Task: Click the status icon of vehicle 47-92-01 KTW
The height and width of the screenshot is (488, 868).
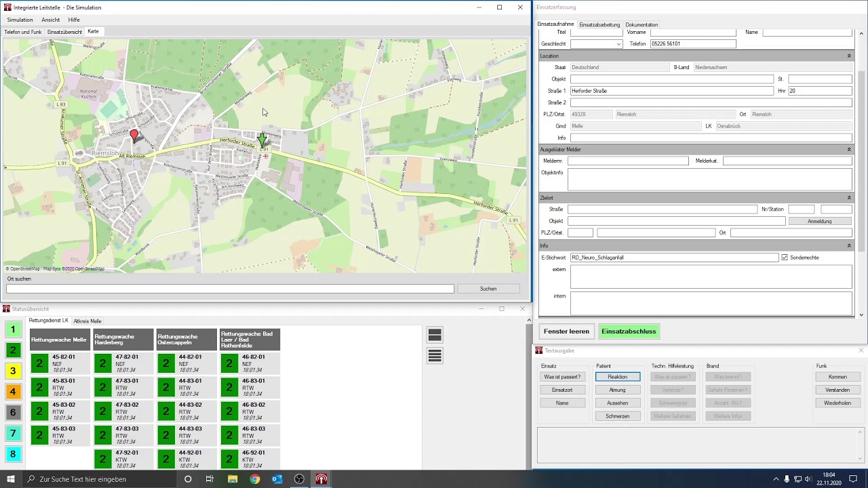Action: pyautogui.click(x=102, y=459)
